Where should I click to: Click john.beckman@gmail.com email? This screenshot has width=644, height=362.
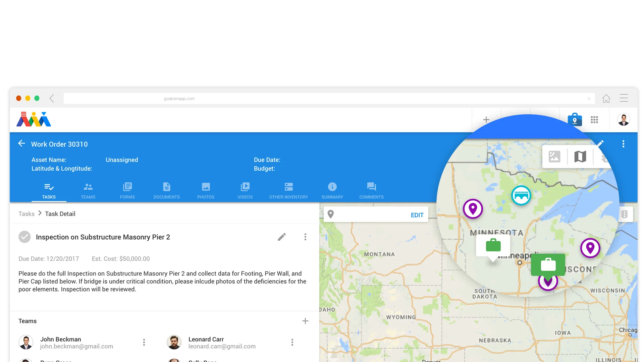(76, 347)
